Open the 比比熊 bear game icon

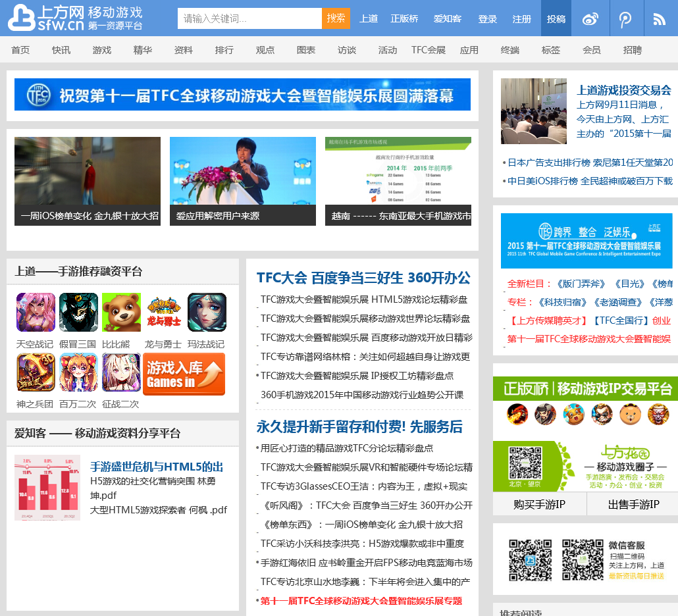[x=122, y=312]
